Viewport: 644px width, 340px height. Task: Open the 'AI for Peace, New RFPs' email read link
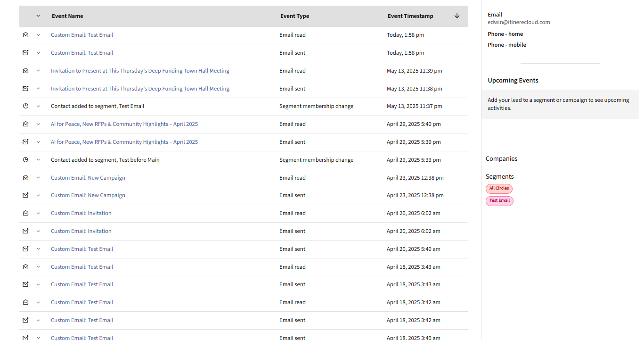[x=124, y=124]
